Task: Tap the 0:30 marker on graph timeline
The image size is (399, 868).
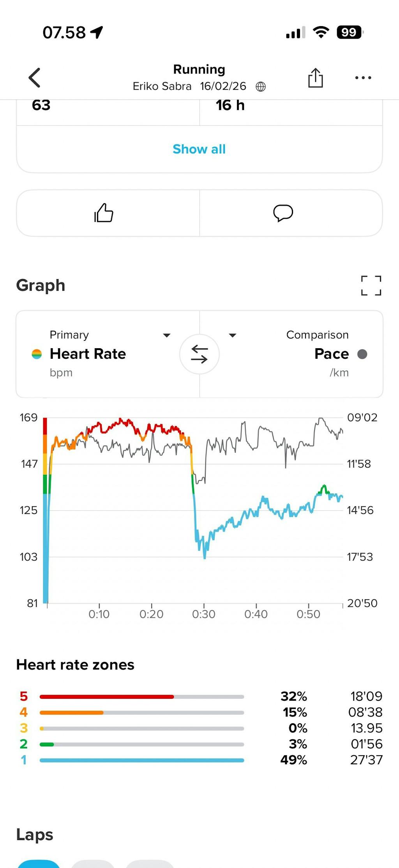Action: (x=203, y=614)
